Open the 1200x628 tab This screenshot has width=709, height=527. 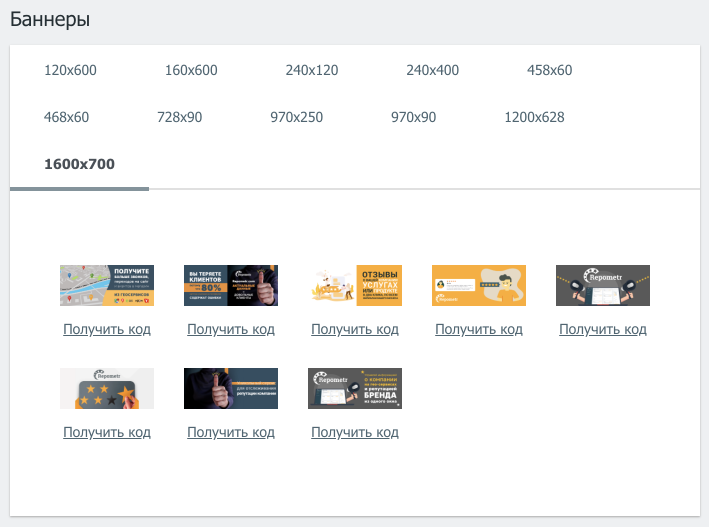click(534, 117)
